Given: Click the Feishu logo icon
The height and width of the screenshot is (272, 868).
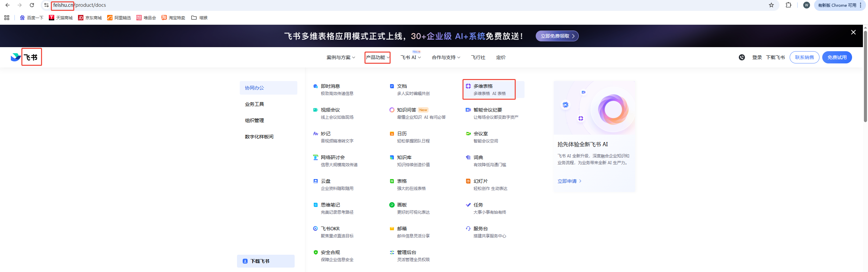Looking at the screenshot, I should (x=16, y=57).
